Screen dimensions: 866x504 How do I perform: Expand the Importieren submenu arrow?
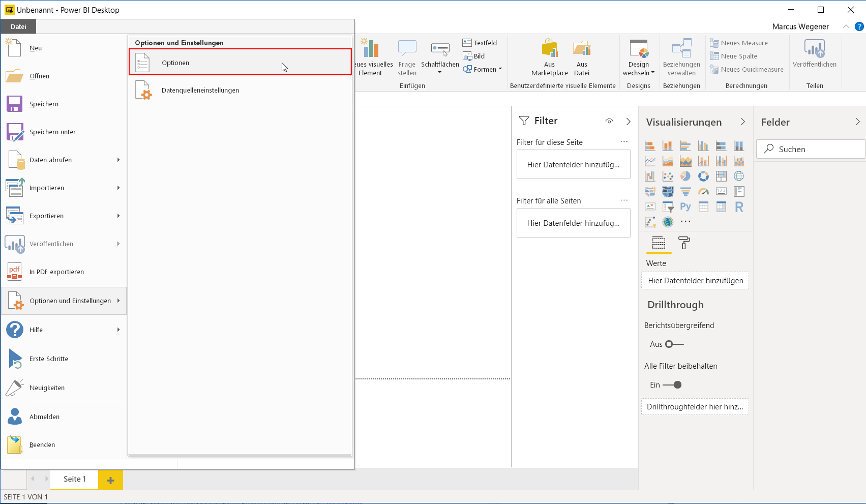(118, 188)
